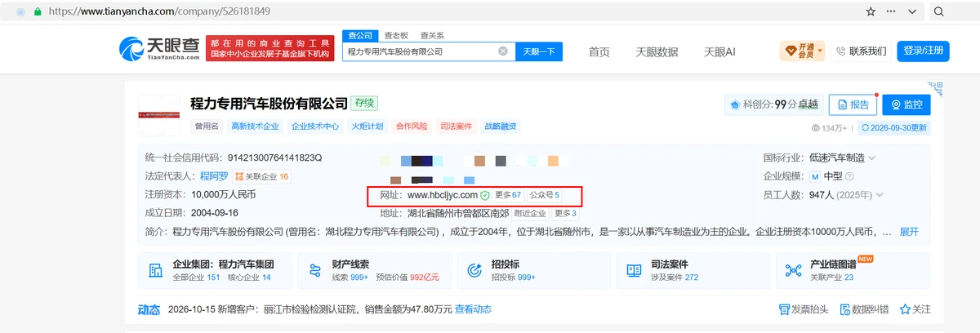Screen dimensions: 980x333
Task: Click the browser search magnifier icon
Action: (x=939, y=12)
